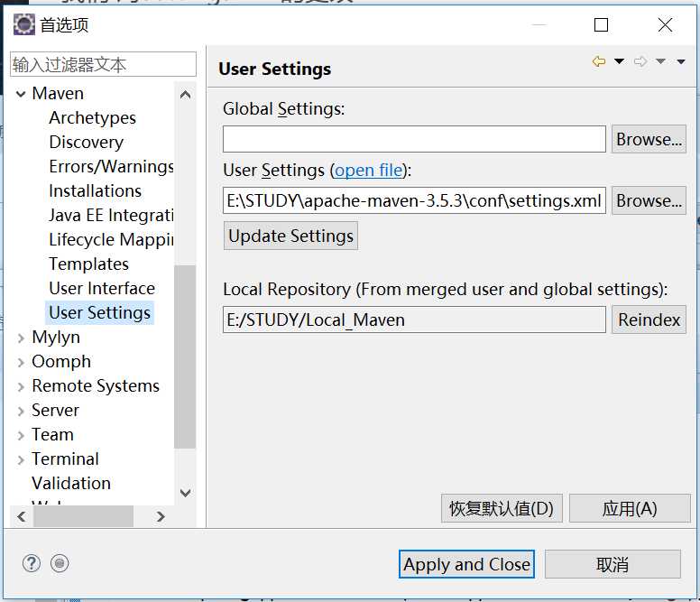Expand the Terminal tree node
The image size is (700, 602).
click(21, 459)
